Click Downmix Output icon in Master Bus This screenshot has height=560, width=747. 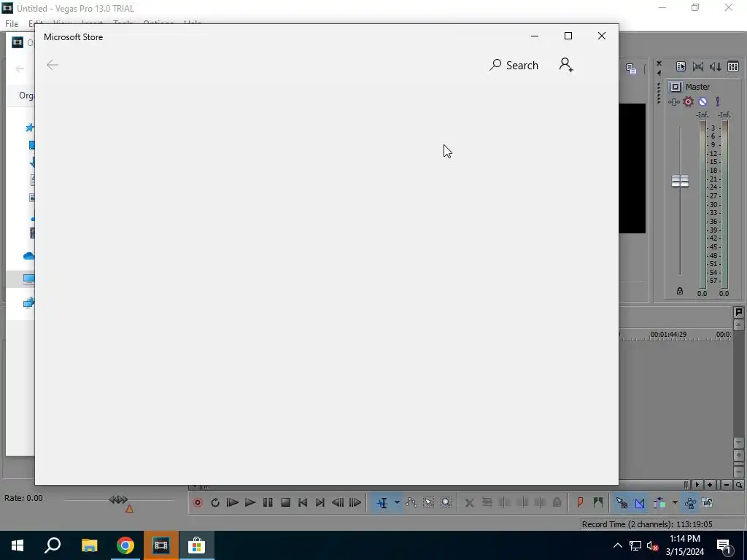698,66
